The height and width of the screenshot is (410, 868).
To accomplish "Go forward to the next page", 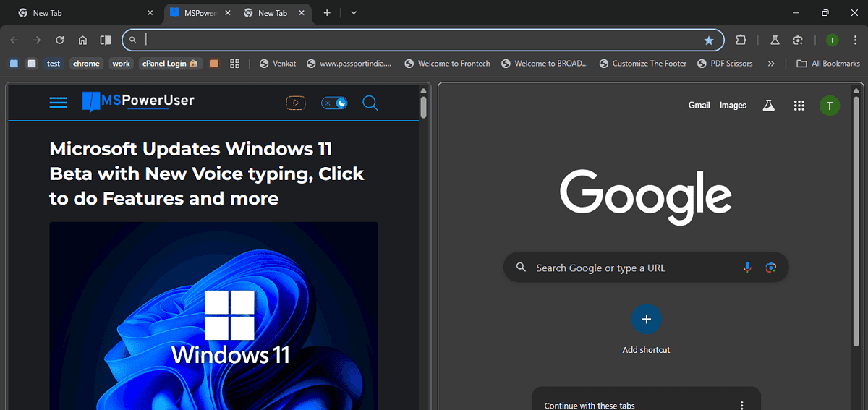I will tap(37, 40).
